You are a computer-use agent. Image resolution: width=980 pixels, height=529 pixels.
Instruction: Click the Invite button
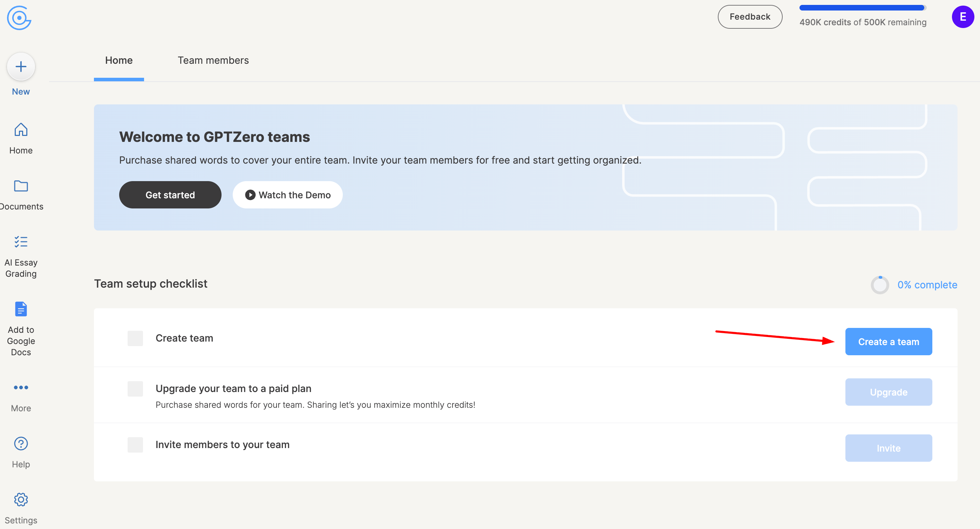click(x=889, y=448)
